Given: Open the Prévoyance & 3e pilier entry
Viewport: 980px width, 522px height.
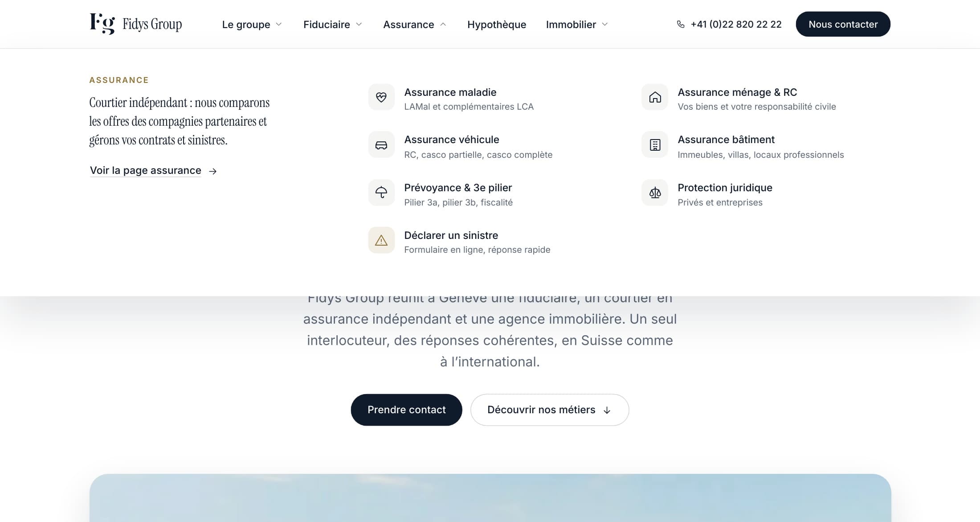Looking at the screenshot, I should [441, 194].
